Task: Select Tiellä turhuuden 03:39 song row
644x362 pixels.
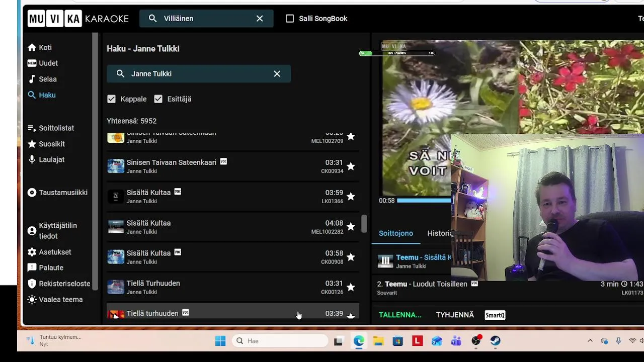Action: click(x=232, y=312)
